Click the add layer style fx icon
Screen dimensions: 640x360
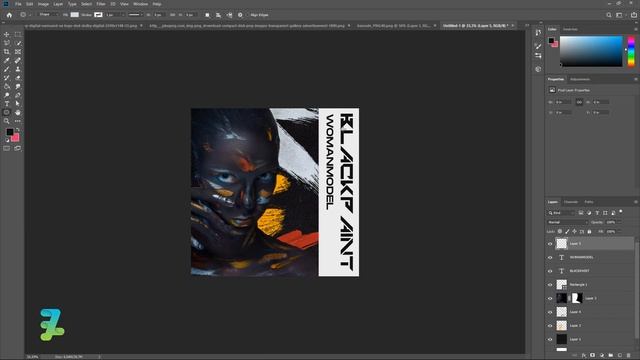coord(584,356)
